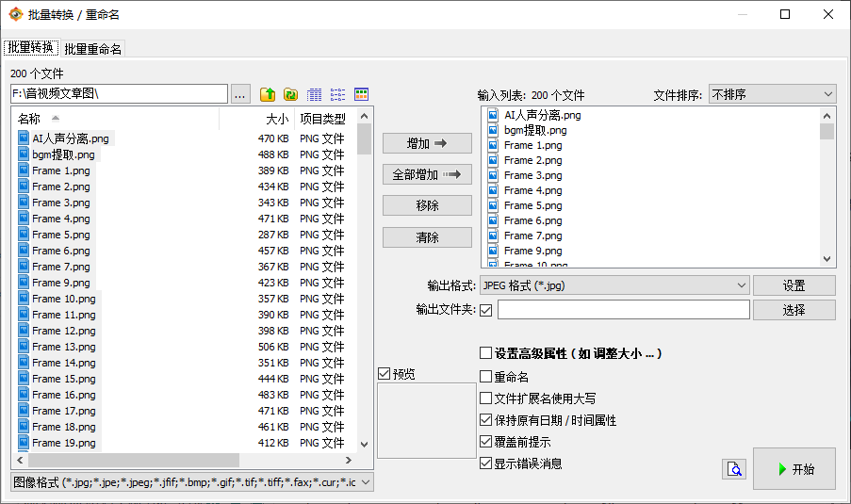Click the file icon of Frame 1.png in left list
The width and height of the screenshot is (851, 504).
(24, 171)
